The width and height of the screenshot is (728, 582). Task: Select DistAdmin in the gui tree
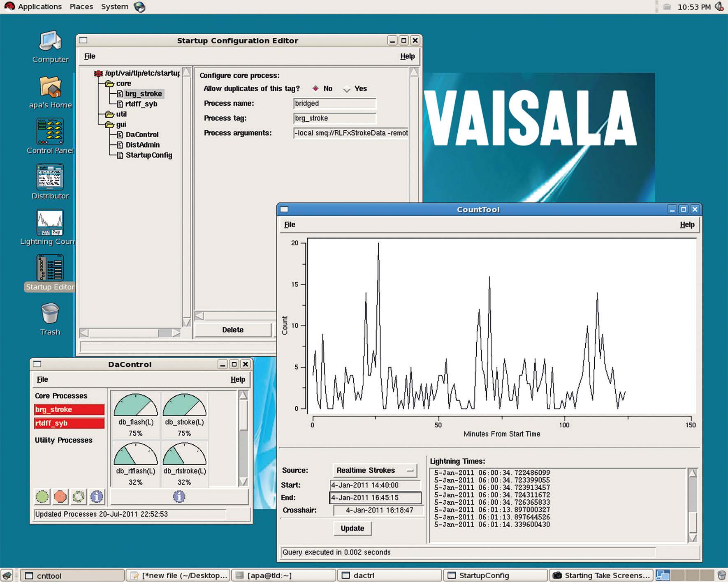pyautogui.click(x=142, y=145)
